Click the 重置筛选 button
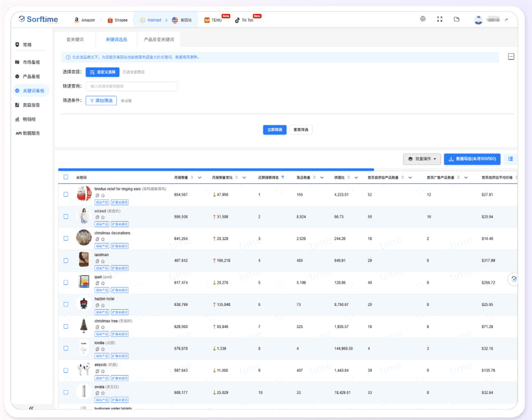This screenshot has width=532, height=420. 300,130
